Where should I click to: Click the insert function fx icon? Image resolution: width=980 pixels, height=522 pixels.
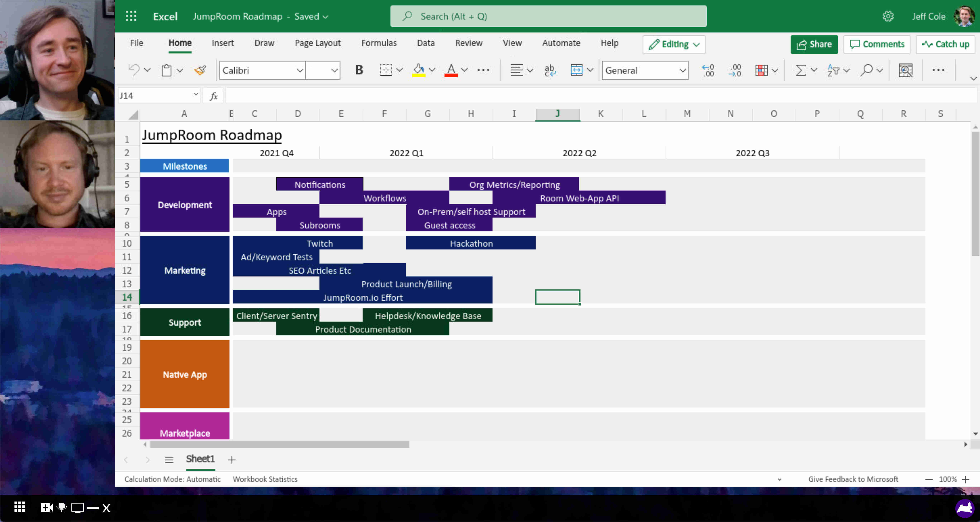click(214, 96)
